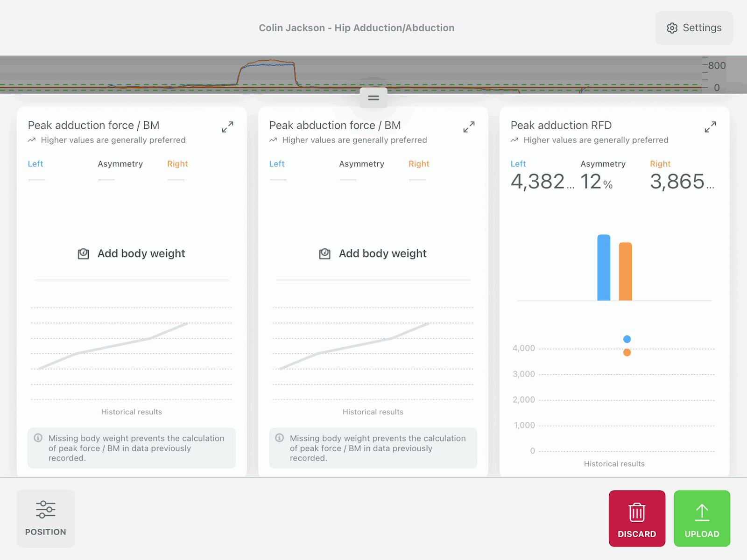This screenshot has height=560, width=747.
Task: Discard the recorded test with trash button
Action: coord(637,518)
